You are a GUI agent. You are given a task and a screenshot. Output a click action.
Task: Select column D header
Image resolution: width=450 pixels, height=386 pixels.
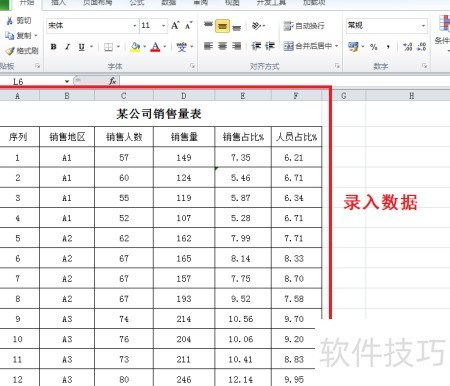click(x=184, y=96)
